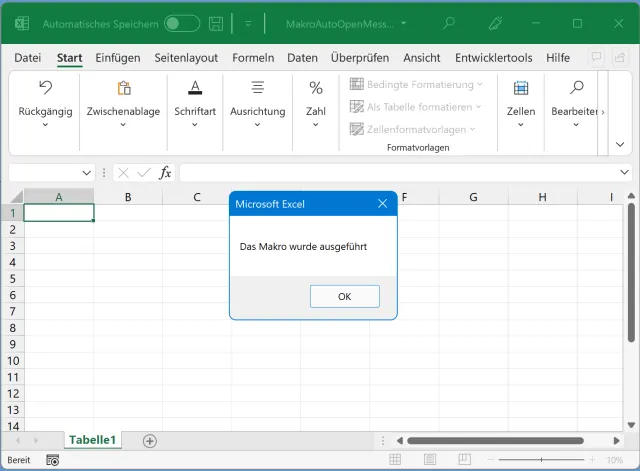Open the Zwischenablage clipboard group
Viewport: 640px width, 471px height.
(123, 103)
